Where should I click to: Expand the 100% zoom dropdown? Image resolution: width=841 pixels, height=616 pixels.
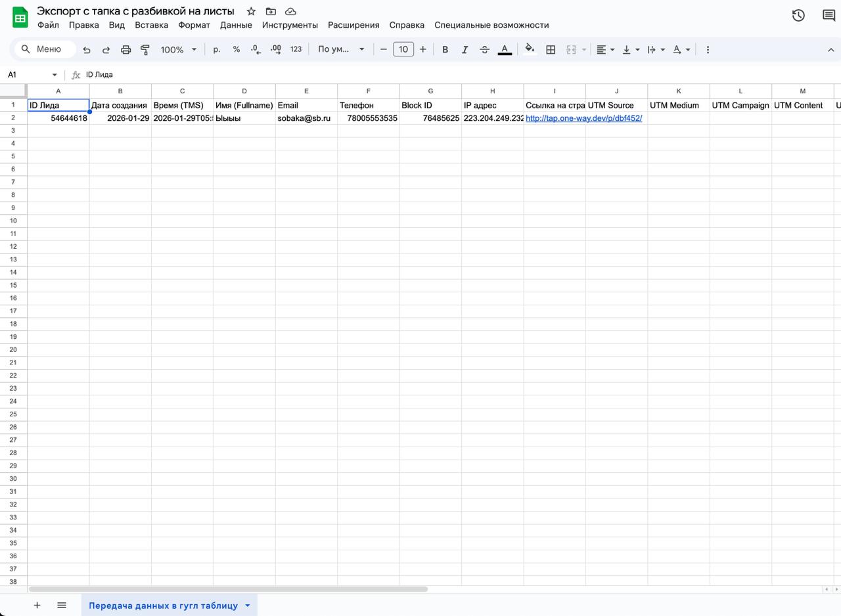pos(179,50)
